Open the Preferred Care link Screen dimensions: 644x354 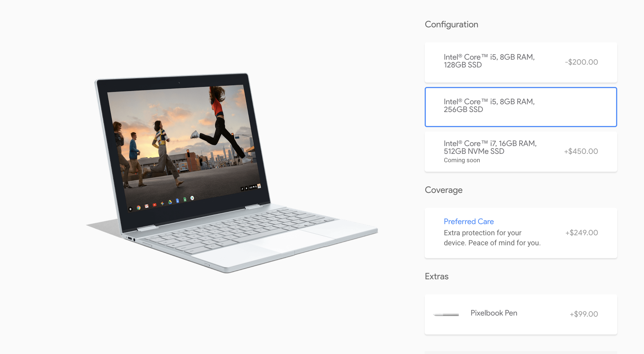(468, 221)
